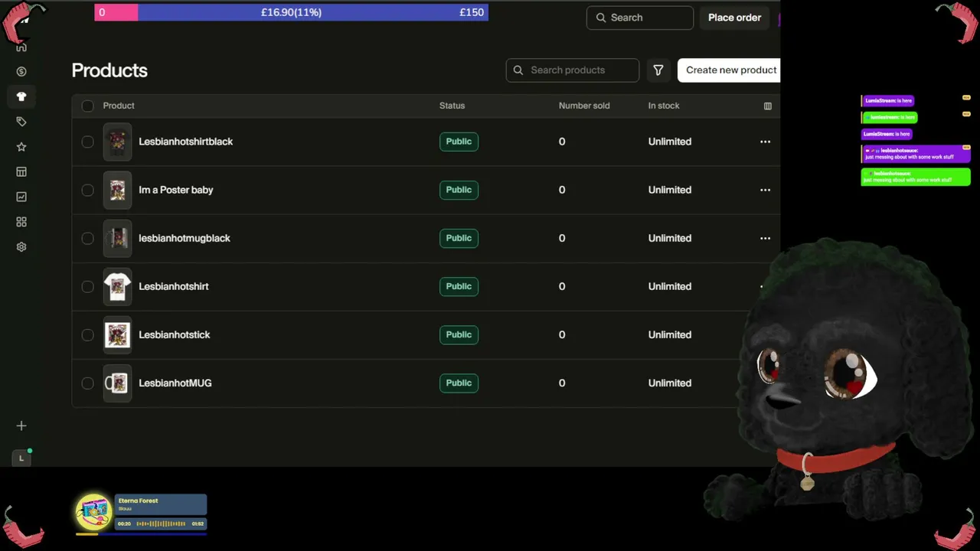Sort by the Number sold column header
Viewport: 980px width, 551px height.
coord(584,106)
